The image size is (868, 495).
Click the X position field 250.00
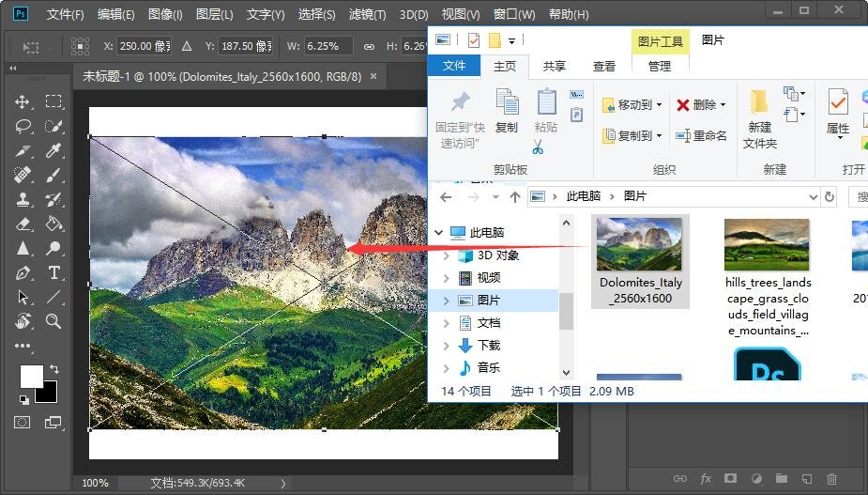pyautogui.click(x=144, y=46)
